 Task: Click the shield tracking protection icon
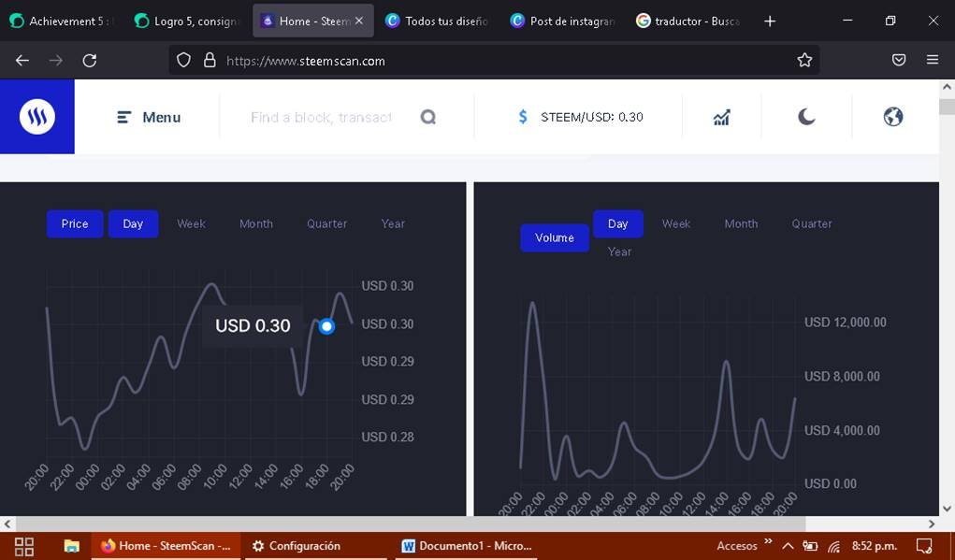[x=183, y=60]
